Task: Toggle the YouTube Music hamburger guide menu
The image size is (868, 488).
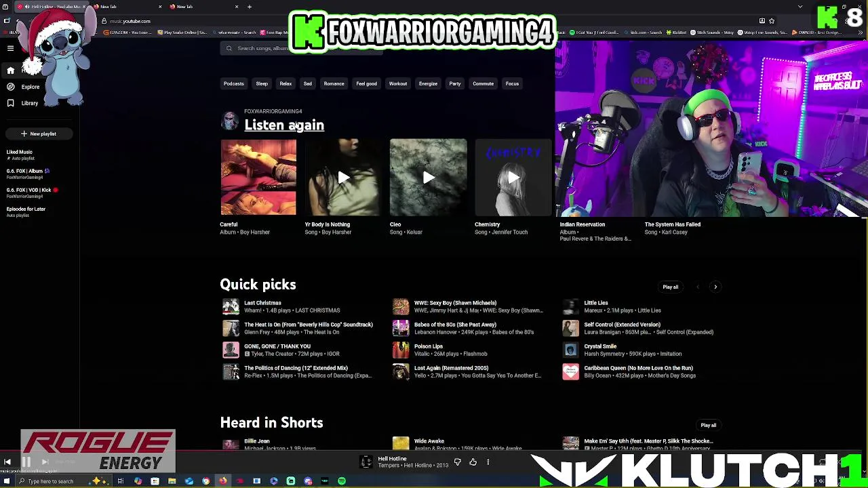Action: click(x=10, y=48)
